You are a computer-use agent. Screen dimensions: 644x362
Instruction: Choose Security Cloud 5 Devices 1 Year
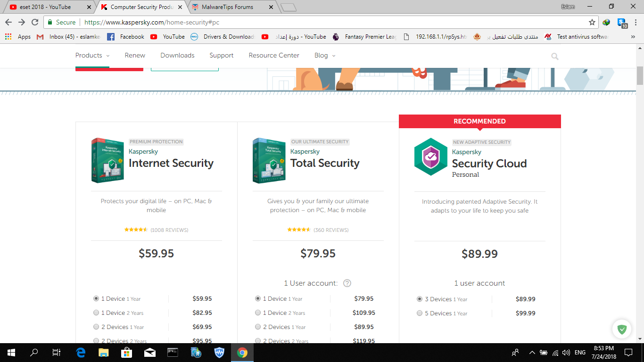(x=420, y=313)
